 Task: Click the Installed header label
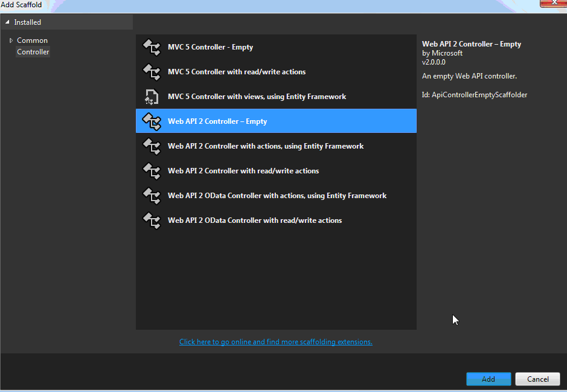click(x=28, y=22)
